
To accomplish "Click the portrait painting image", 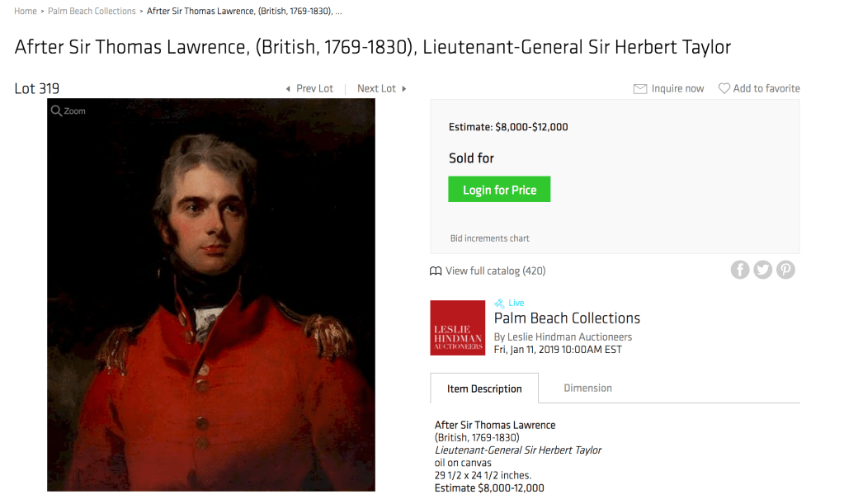I will (x=211, y=294).
